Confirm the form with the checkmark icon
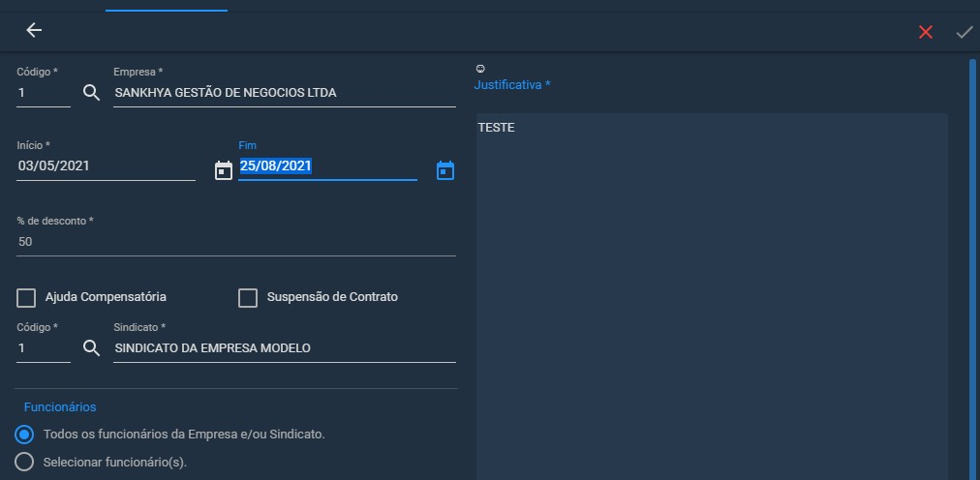980x480 pixels. [x=965, y=32]
